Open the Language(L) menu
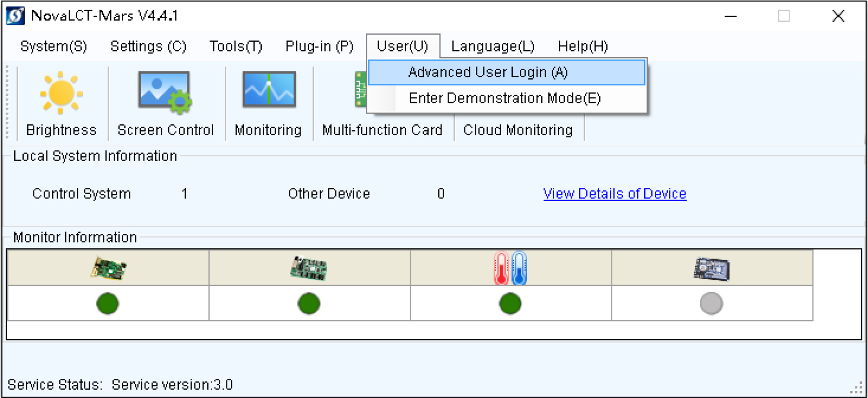This screenshot has width=868, height=398. point(493,46)
